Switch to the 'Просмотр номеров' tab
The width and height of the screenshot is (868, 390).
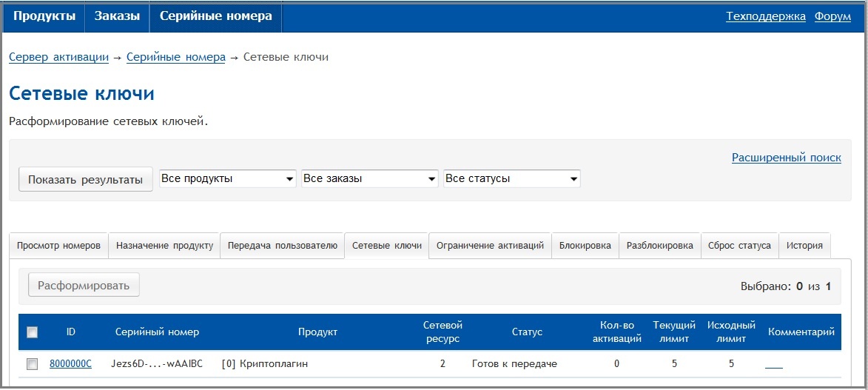(x=58, y=246)
